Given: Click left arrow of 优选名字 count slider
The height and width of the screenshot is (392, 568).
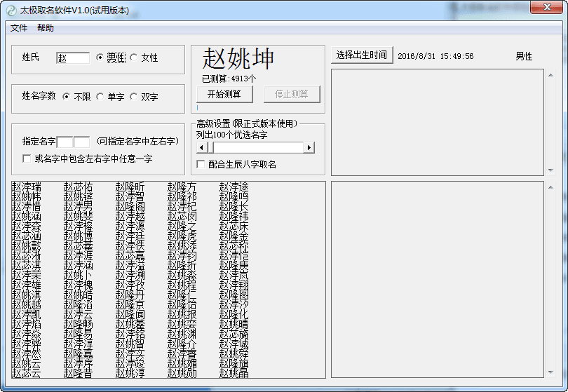Looking at the screenshot, I should tap(201, 147).
